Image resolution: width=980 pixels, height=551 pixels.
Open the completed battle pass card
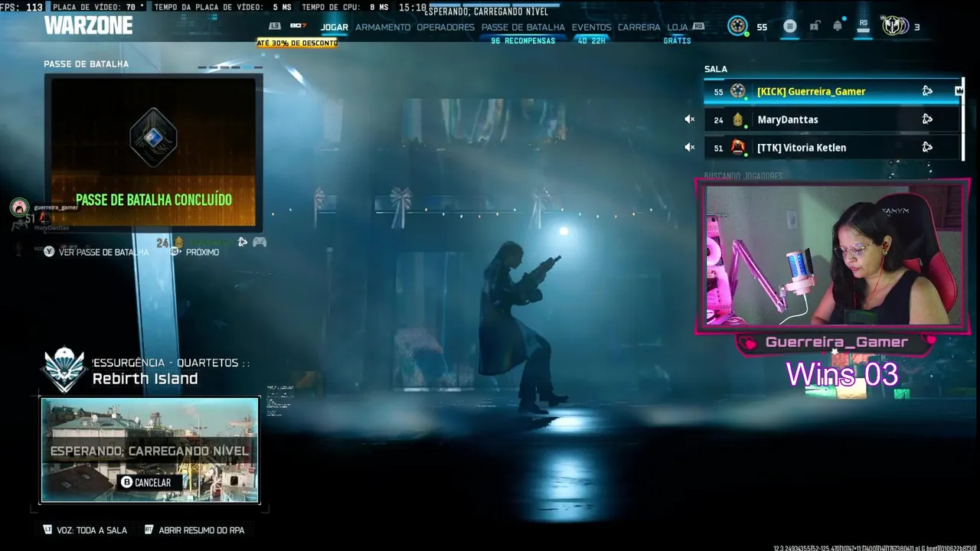click(x=153, y=152)
